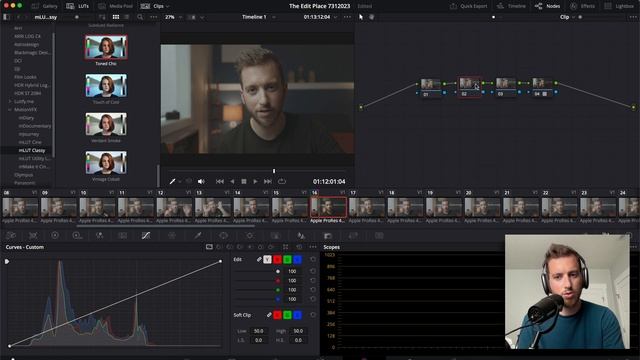This screenshot has width=640, height=360.
Task: Switch LUT browser to list view
Action: tap(127, 17)
